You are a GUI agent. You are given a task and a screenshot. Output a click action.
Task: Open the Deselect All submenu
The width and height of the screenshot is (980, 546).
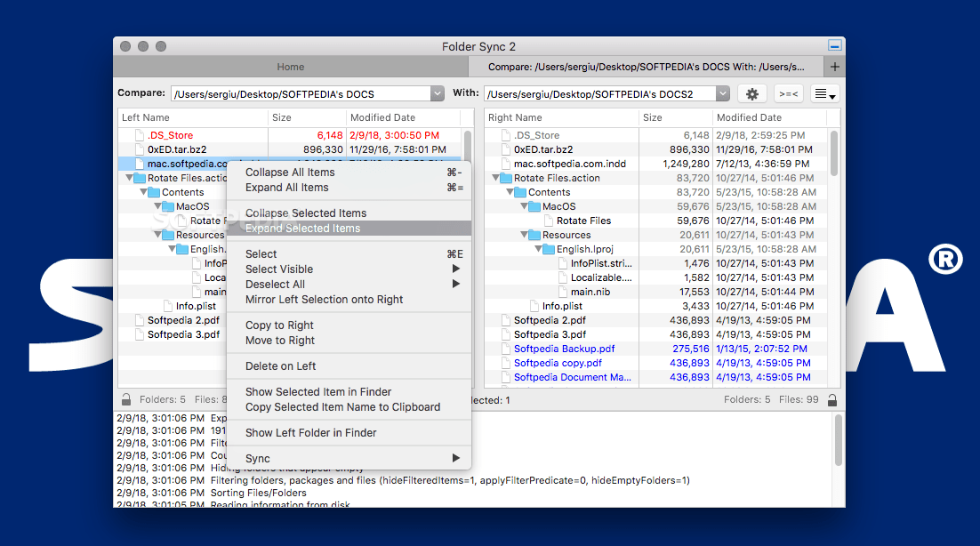tap(349, 285)
